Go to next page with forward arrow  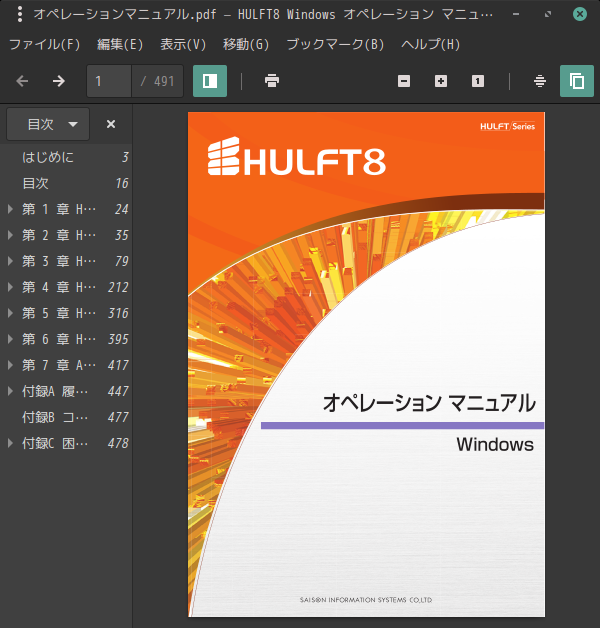click(x=59, y=81)
